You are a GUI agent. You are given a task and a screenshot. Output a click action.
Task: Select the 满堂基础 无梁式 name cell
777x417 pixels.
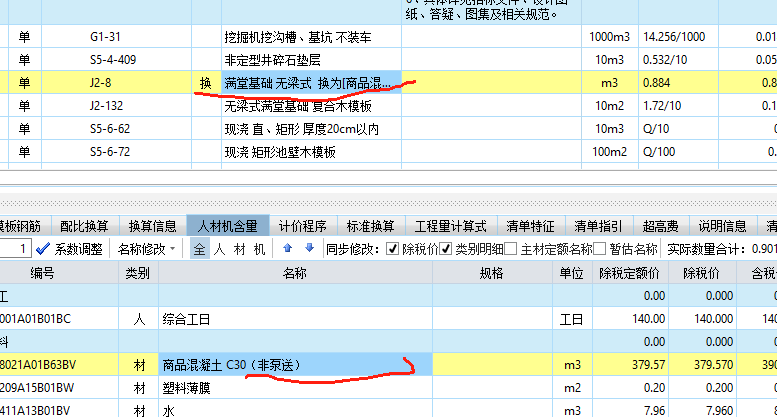[311, 83]
